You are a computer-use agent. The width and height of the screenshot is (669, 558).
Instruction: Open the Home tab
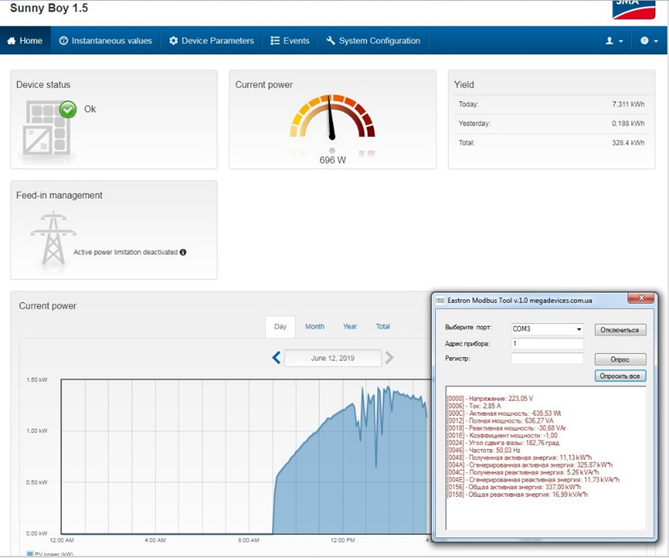tap(25, 41)
